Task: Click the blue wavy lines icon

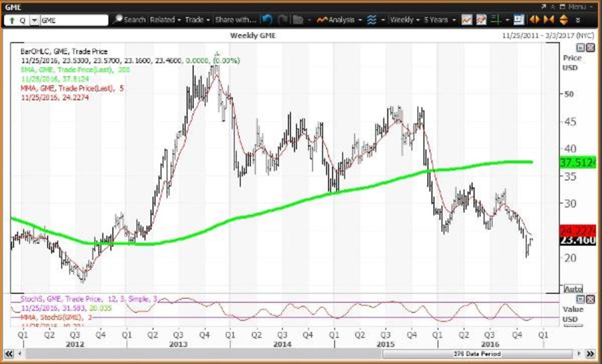Action: click(x=372, y=20)
